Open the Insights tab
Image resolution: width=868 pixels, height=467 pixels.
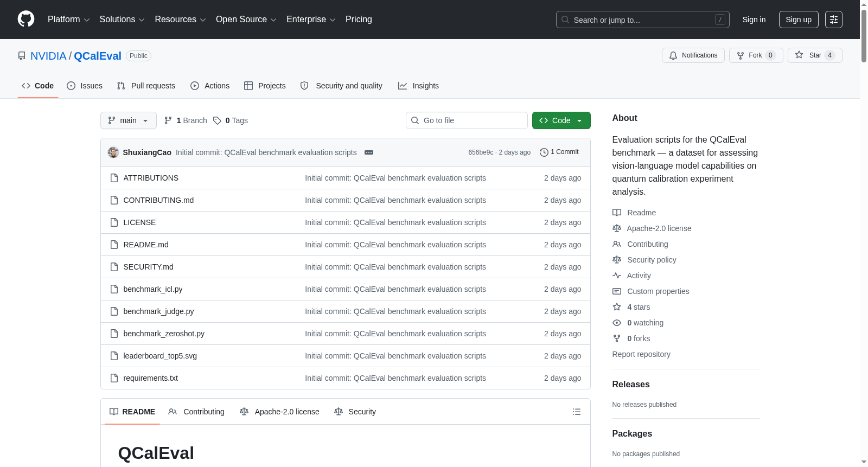tap(418, 86)
